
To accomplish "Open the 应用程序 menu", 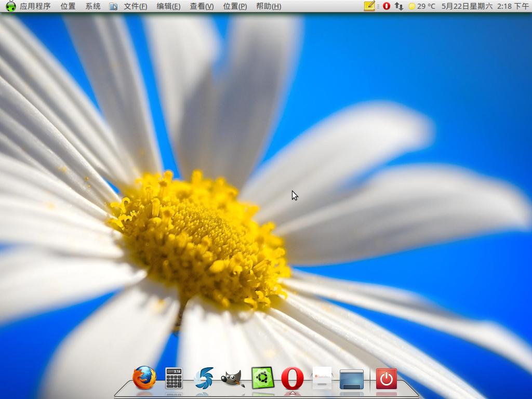I will click(35, 6).
